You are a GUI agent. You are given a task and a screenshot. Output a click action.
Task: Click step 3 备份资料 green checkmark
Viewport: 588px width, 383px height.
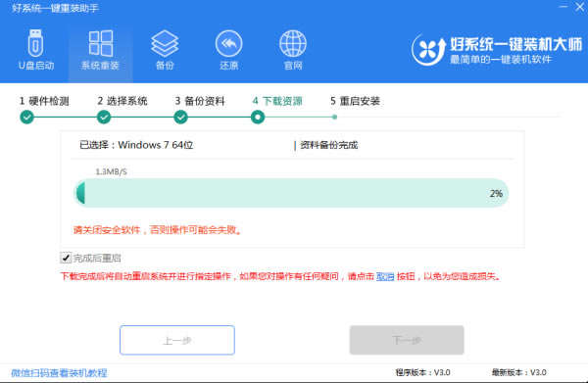point(180,118)
